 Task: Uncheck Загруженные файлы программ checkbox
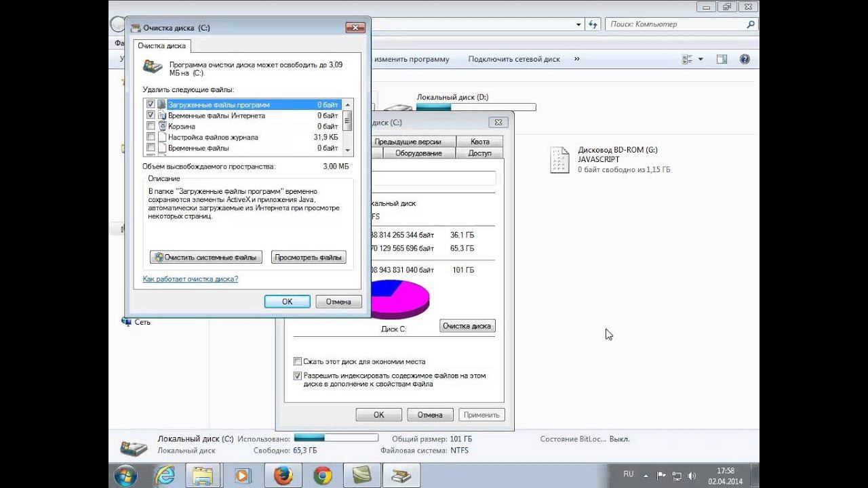coord(151,104)
